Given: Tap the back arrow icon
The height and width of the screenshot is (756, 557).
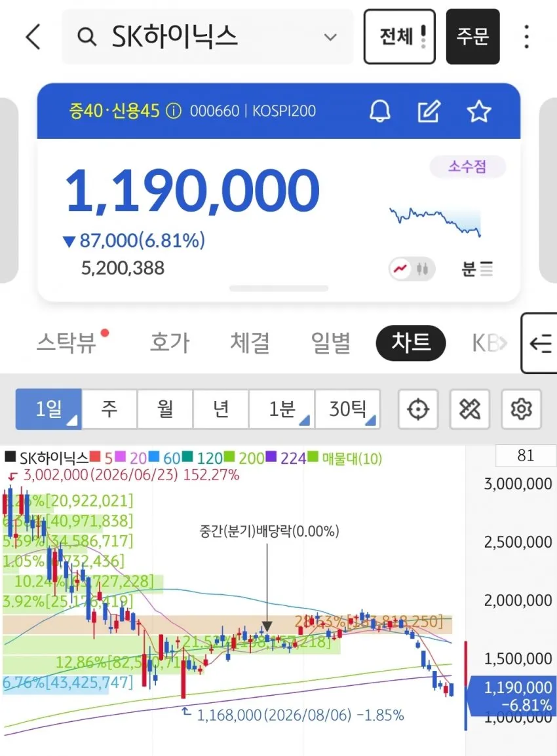Looking at the screenshot, I should pyautogui.click(x=33, y=37).
